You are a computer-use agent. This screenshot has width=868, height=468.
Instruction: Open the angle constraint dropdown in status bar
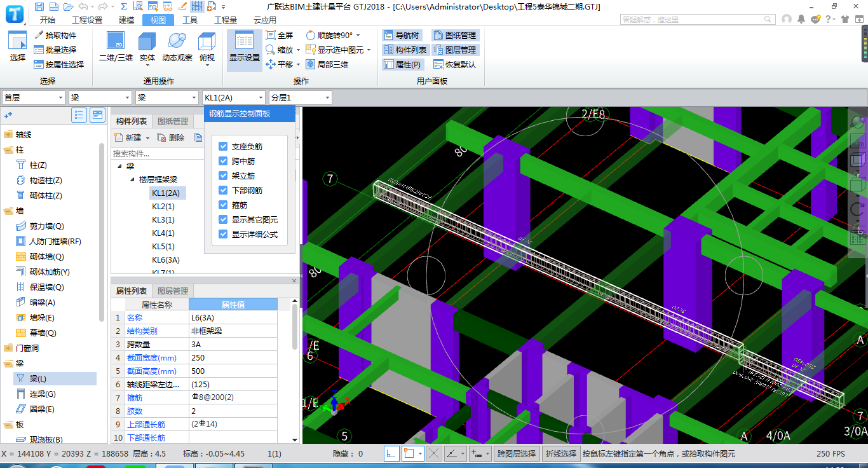click(x=462, y=453)
